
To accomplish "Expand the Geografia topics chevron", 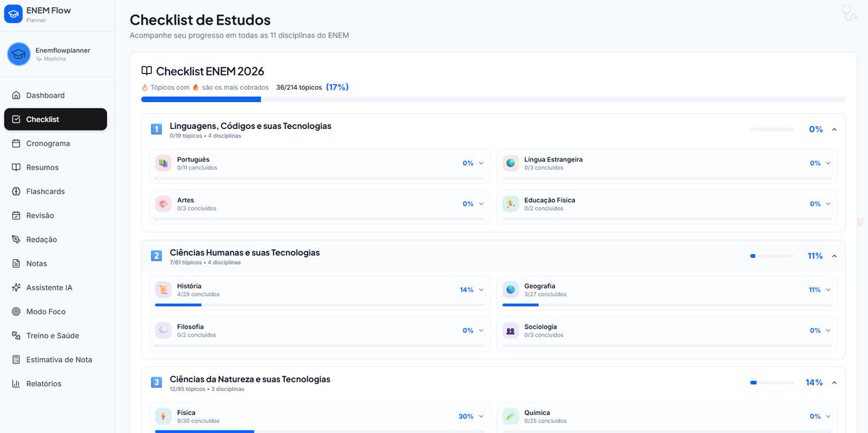I will (828, 290).
